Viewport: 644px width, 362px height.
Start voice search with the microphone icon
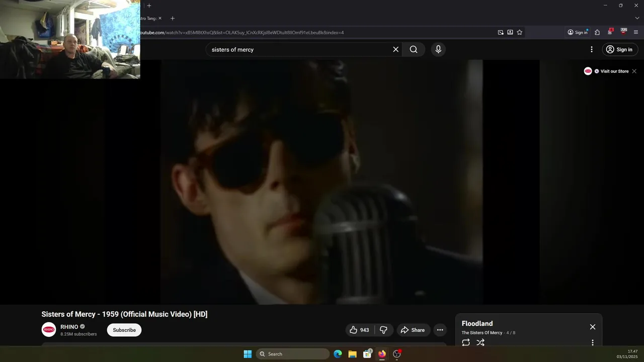[438, 49]
